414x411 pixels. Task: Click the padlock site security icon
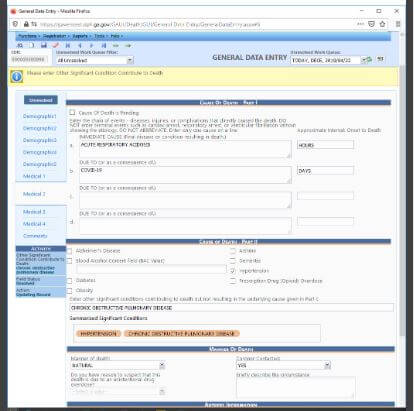tap(26, 24)
